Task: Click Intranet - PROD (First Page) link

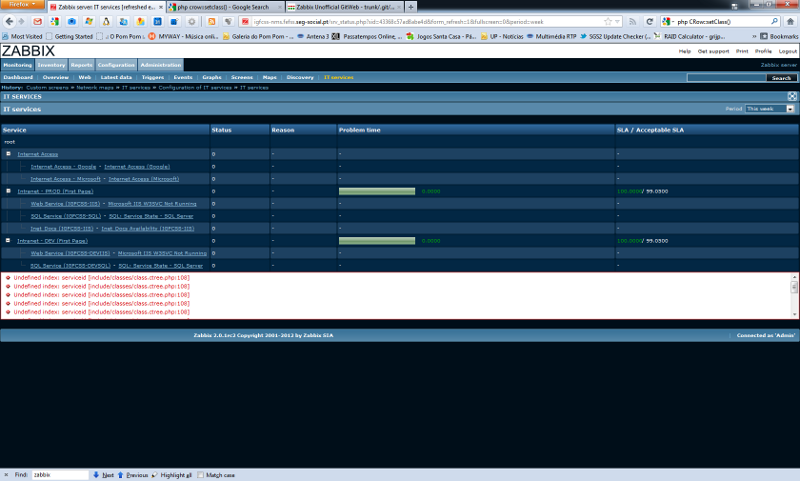Action: coord(55,191)
